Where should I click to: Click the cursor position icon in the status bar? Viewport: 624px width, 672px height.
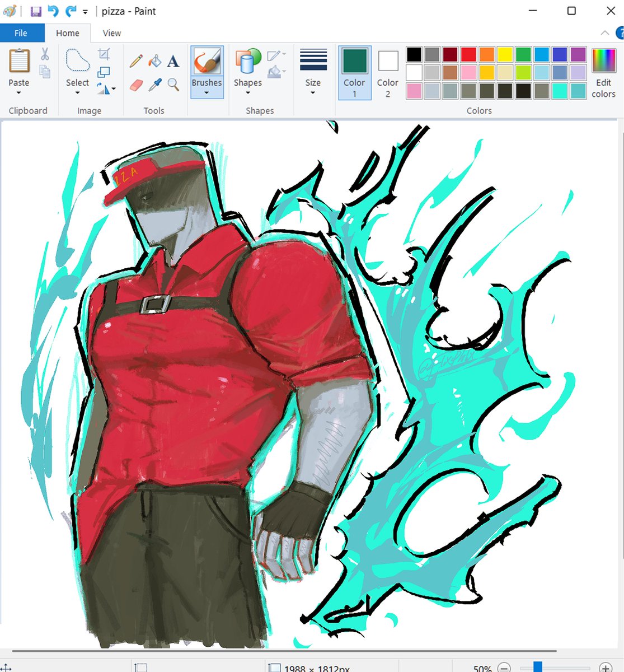(6, 668)
